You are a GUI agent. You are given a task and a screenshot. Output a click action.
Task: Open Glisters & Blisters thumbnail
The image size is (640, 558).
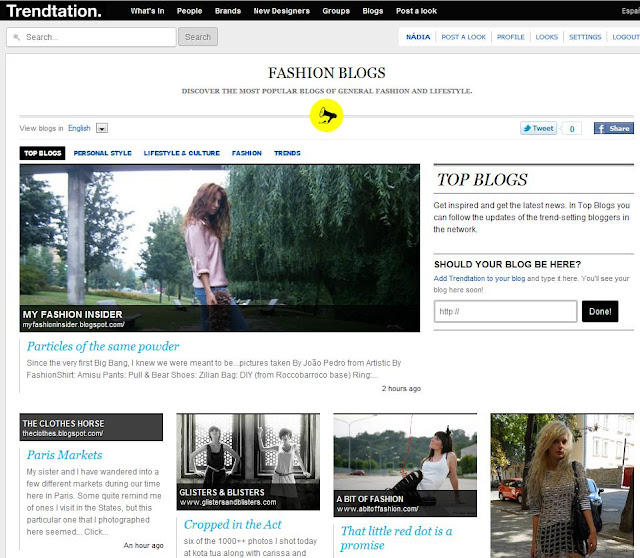click(248, 462)
